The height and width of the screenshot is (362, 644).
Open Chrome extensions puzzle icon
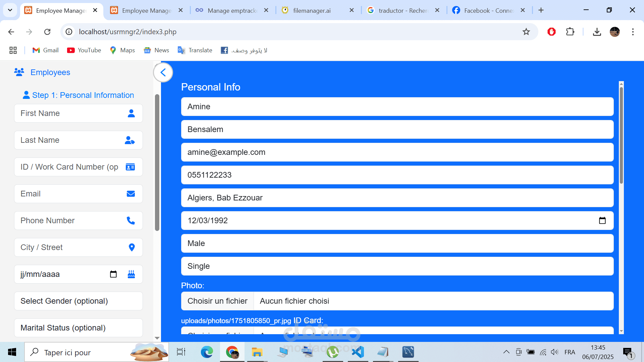point(570,32)
